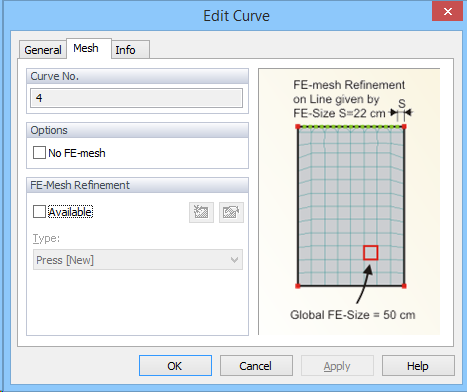The height and width of the screenshot is (392, 467).
Task: Focus the Curve No. field containing 4
Action: tap(136, 98)
